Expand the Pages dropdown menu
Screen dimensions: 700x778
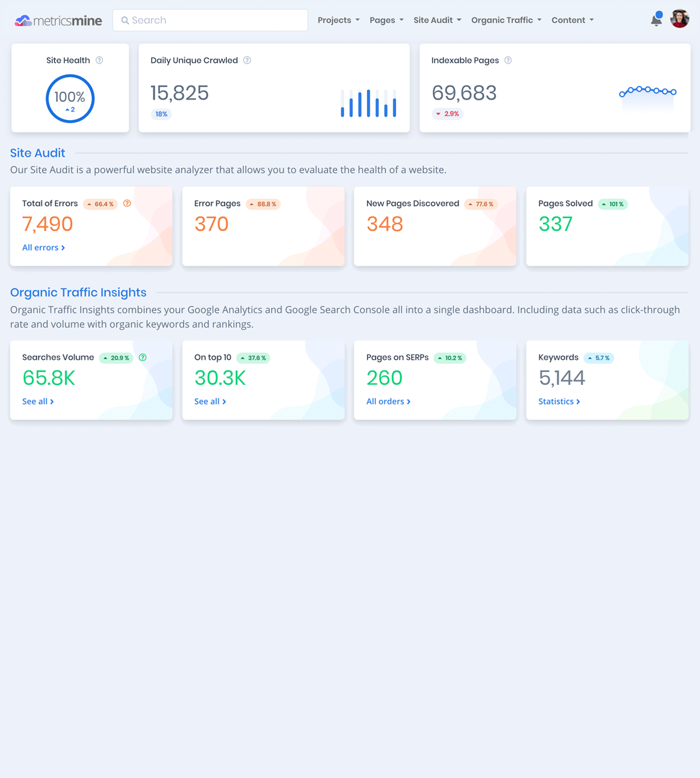point(386,20)
